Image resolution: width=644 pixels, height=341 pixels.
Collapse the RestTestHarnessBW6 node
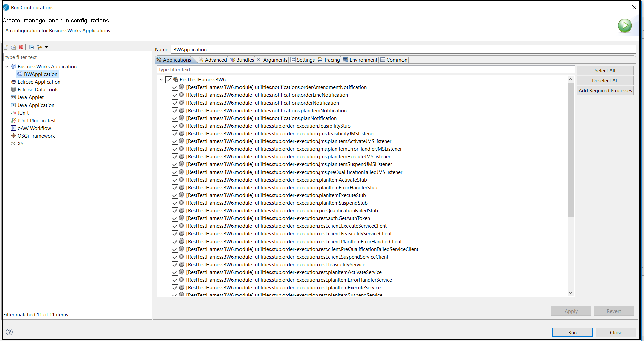click(161, 80)
